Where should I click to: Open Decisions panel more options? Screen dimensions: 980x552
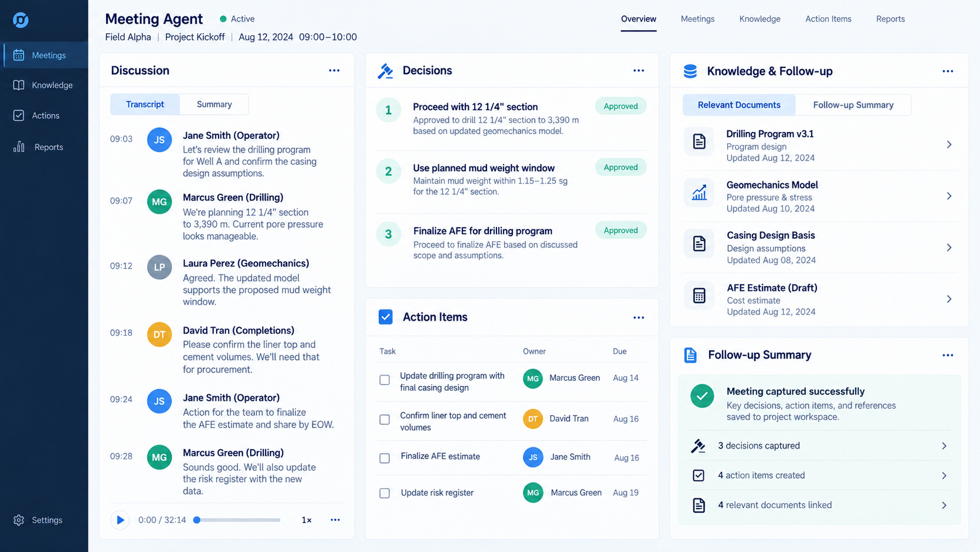point(639,70)
